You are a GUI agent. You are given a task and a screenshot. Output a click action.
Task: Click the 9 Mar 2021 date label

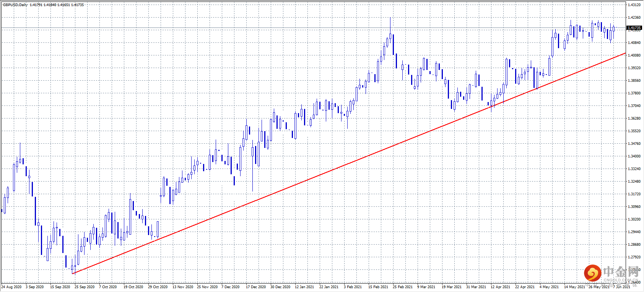(x=426, y=287)
